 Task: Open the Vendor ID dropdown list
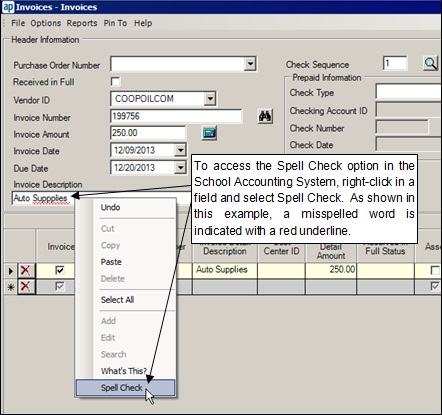point(210,99)
